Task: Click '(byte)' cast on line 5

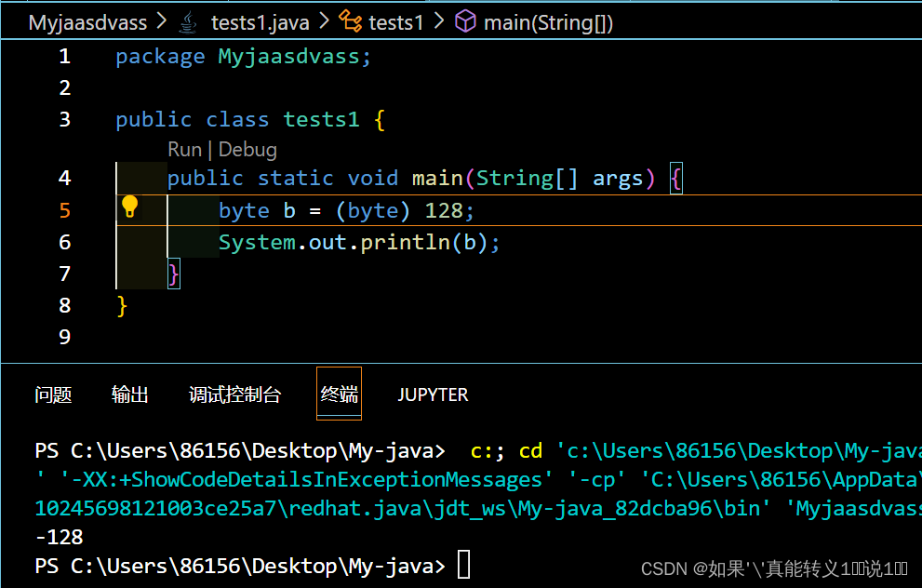Action: [x=373, y=210]
